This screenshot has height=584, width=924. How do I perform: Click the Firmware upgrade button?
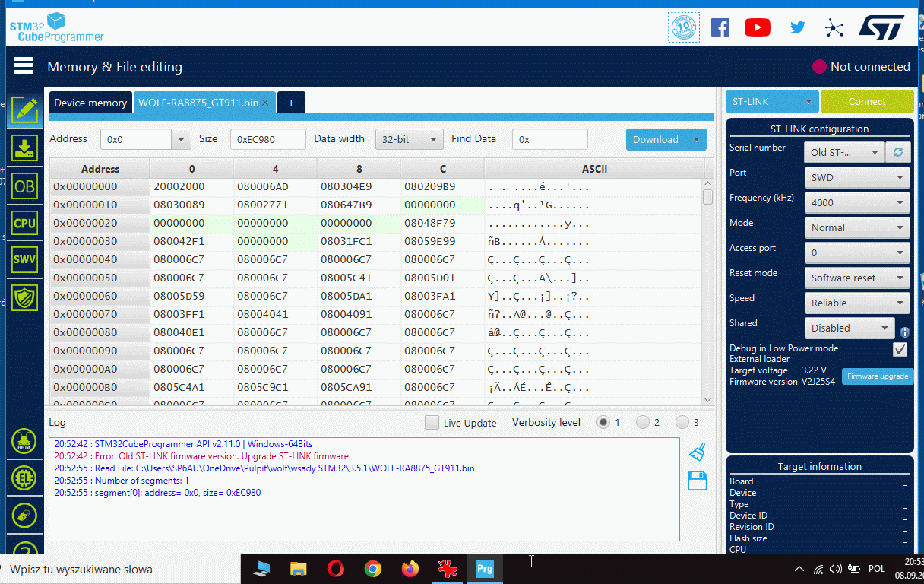coord(877,376)
